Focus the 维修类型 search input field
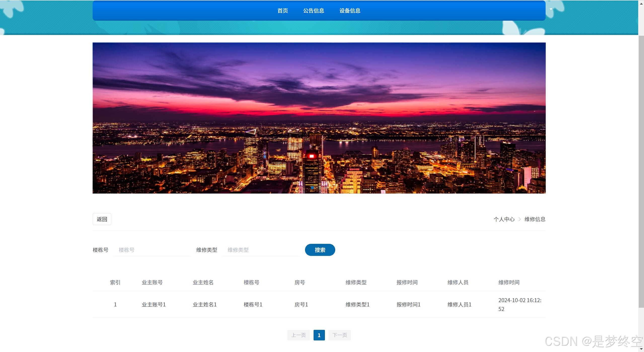 261,250
